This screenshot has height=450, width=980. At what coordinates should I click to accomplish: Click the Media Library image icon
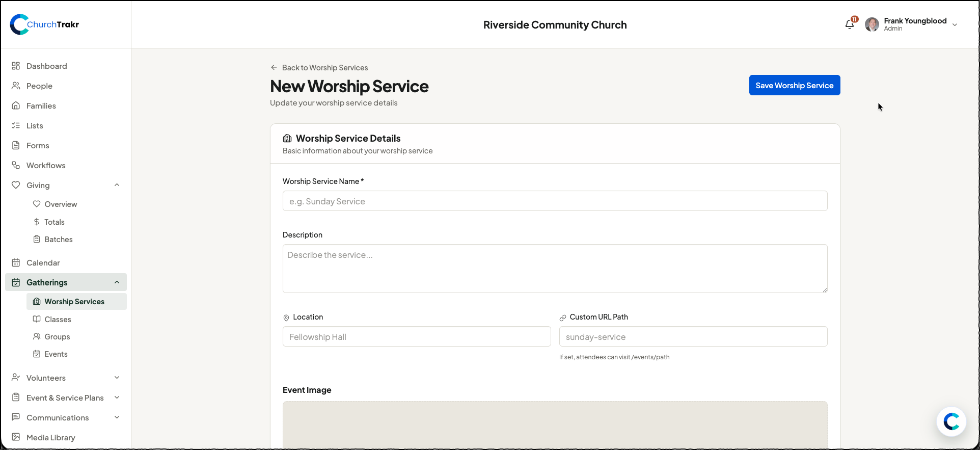[x=16, y=437]
